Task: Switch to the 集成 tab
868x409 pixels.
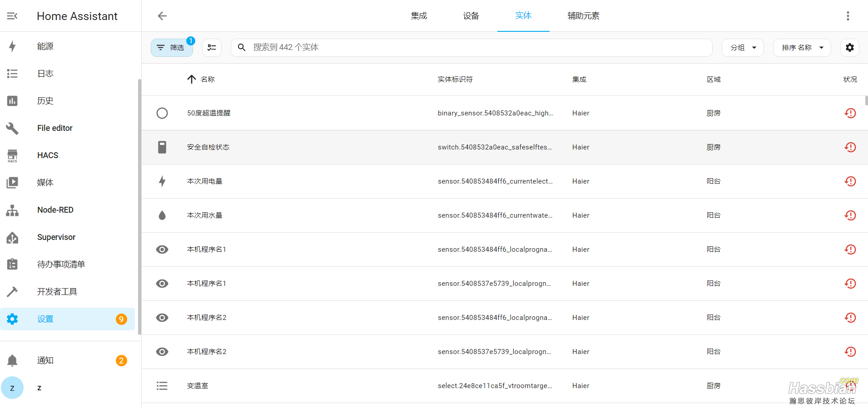Action: (x=419, y=16)
